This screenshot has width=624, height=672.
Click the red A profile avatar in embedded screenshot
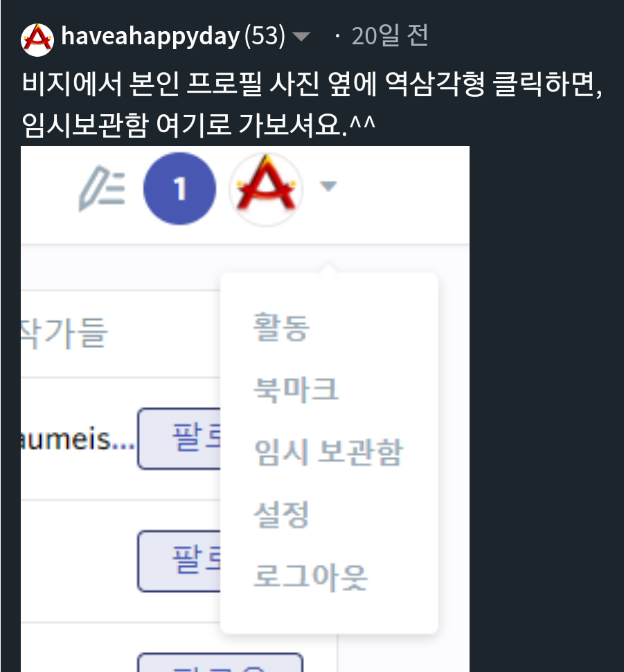pos(267,188)
